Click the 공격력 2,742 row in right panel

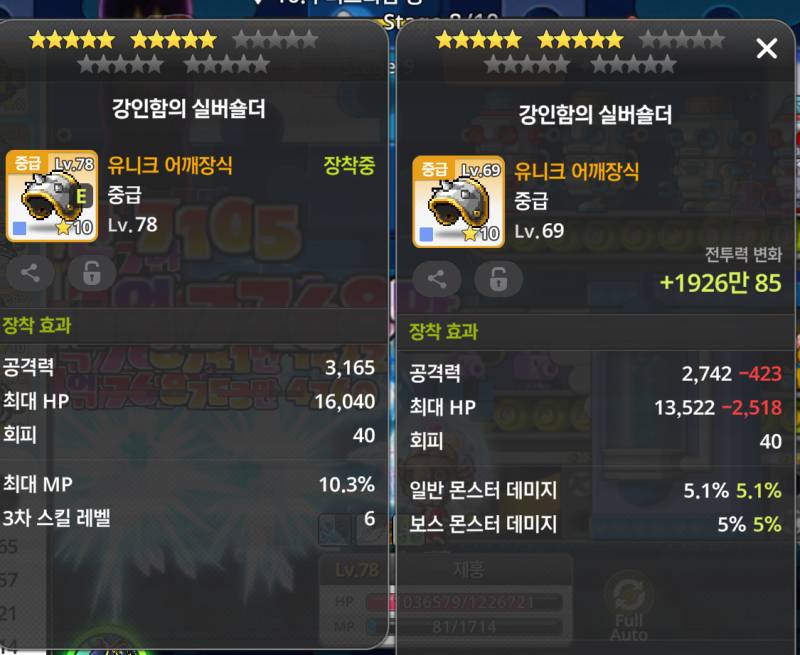tap(595, 374)
